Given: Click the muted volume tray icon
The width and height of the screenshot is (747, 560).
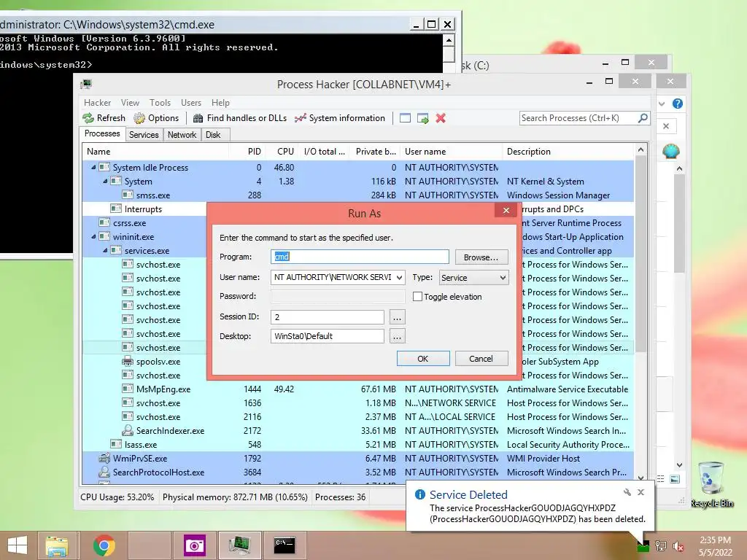Looking at the screenshot, I should [678, 546].
